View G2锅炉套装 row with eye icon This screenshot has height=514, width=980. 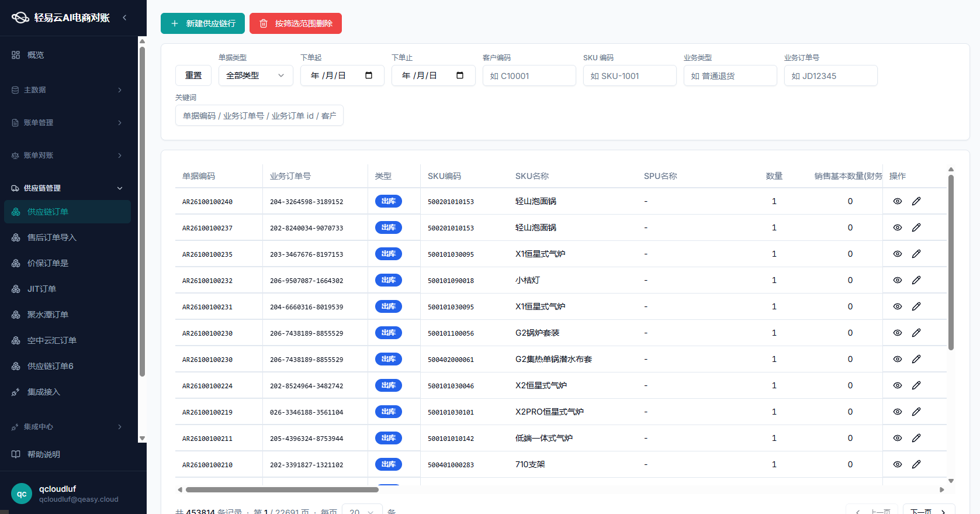[x=898, y=333]
